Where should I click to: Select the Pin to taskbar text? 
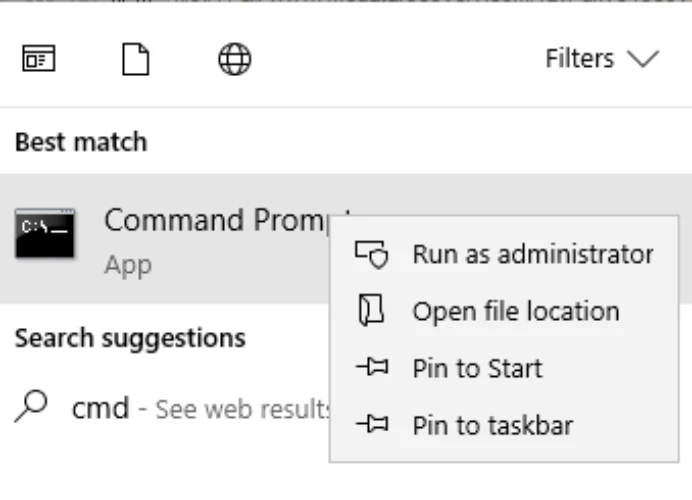coord(492,426)
